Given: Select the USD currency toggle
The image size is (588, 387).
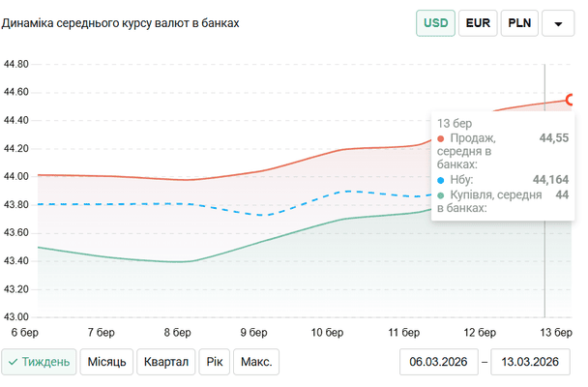Looking at the screenshot, I should pyautogui.click(x=436, y=22).
